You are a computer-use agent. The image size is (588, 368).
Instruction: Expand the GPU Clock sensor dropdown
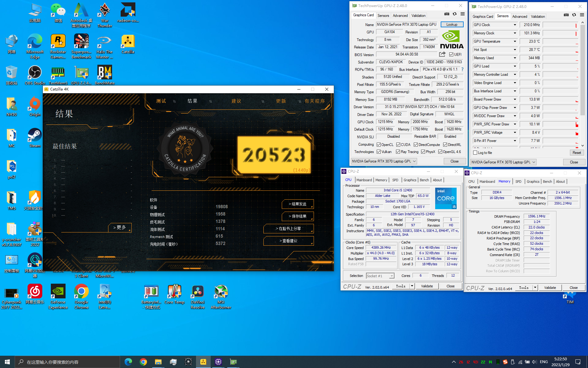(515, 25)
